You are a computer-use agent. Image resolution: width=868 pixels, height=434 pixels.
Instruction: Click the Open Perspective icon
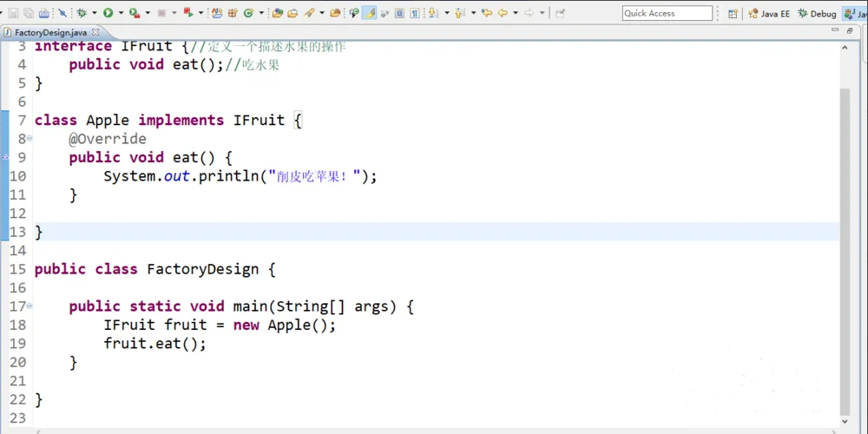pyautogui.click(x=733, y=14)
